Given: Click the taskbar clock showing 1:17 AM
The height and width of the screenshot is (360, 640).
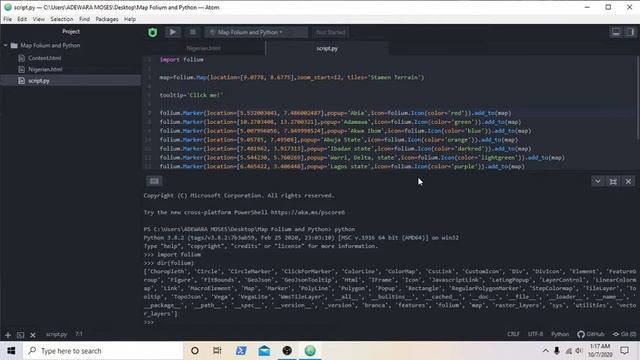Looking at the screenshot, I should pyautogui.click(x=600, y=351).
